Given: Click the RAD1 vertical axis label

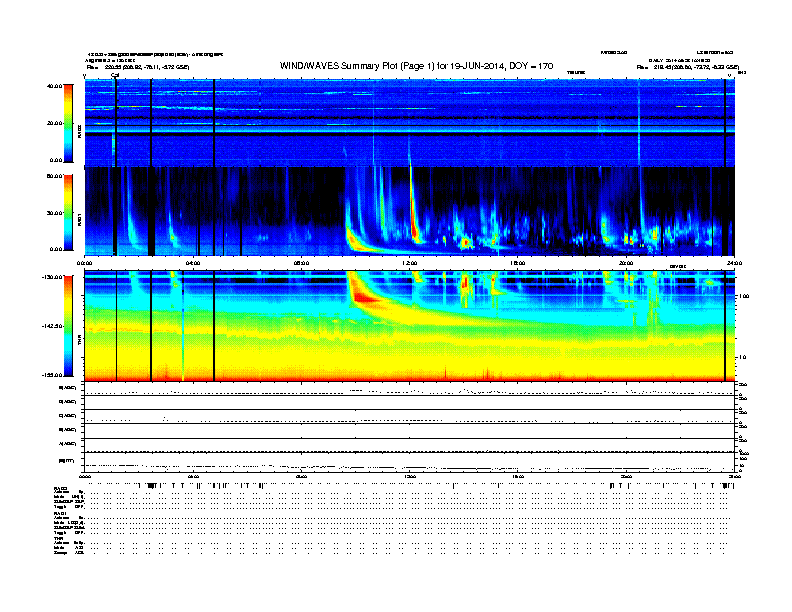Looking at the screenshot, I should pyautogui.click(x=80, y=219).
